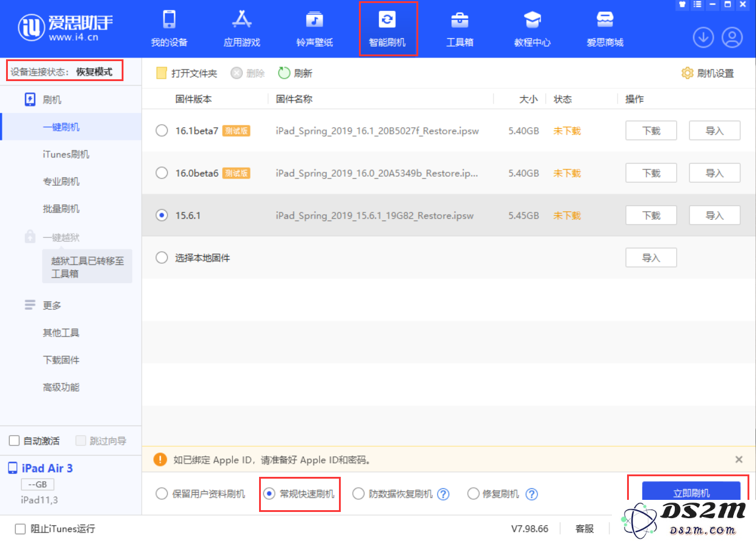Click the 立即刷机 flash now button
Image resolution: width=756 pixels, height=541 pixels.
(691, 491)
